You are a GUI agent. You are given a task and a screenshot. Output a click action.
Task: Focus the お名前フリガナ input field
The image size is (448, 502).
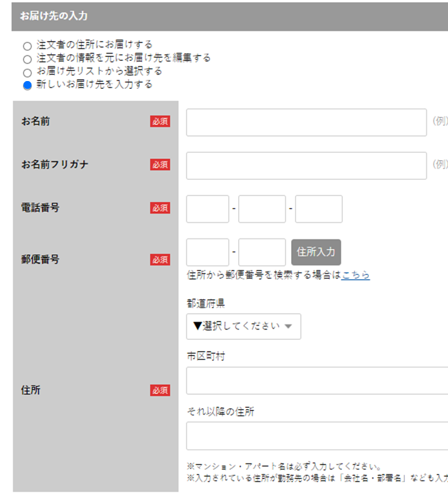306,165
